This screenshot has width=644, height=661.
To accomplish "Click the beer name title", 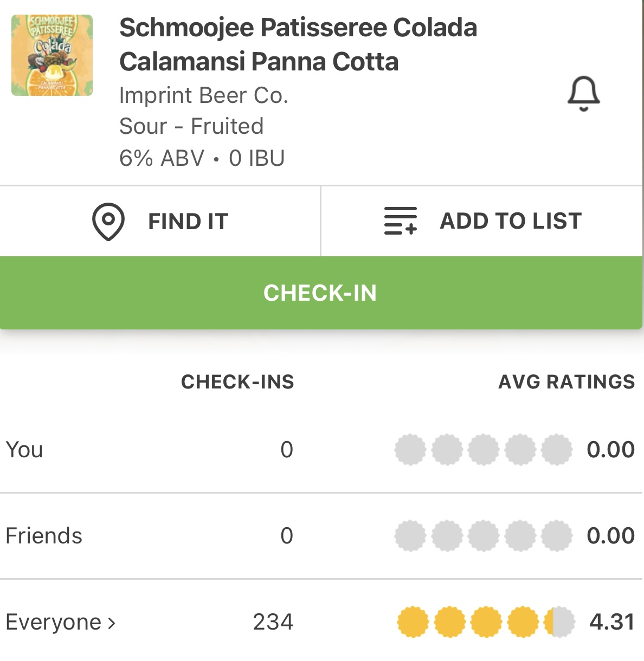I will tap(298, 44).
